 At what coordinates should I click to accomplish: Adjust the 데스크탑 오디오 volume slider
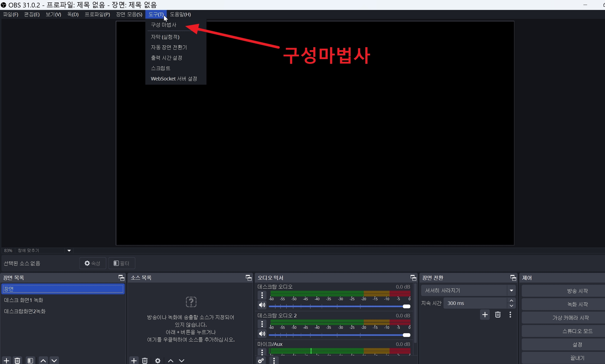point(406,306)
